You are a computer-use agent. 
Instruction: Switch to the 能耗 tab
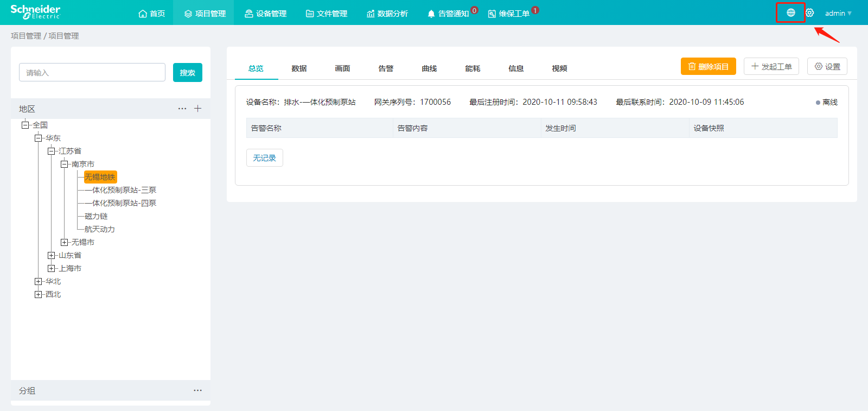[473, 68]
